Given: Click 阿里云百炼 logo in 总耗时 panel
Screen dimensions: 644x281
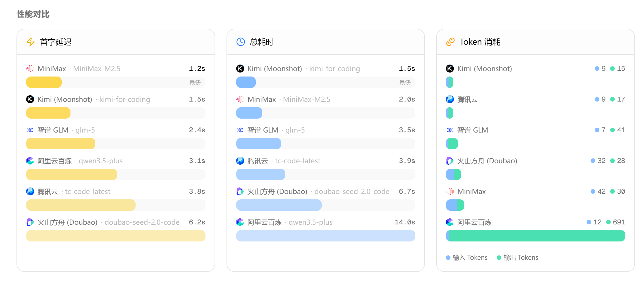Looking at the screenshot, I should [240, 222].
